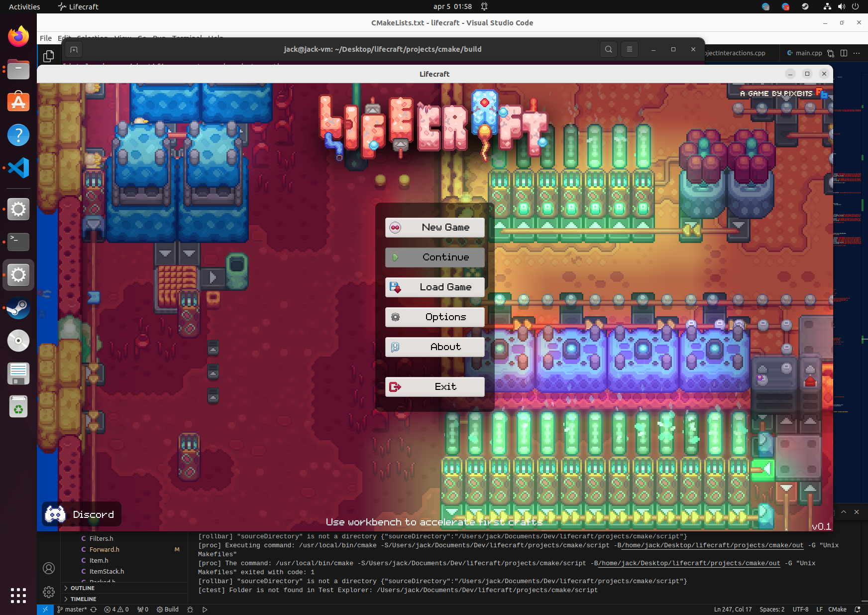
Task: Add a new terminal tab
Action: pyautogui.click(x=74, y=49)
